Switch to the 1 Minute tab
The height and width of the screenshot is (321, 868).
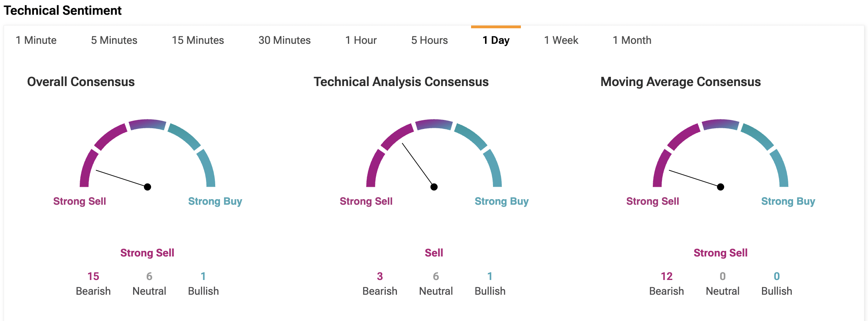pos(36,40)
